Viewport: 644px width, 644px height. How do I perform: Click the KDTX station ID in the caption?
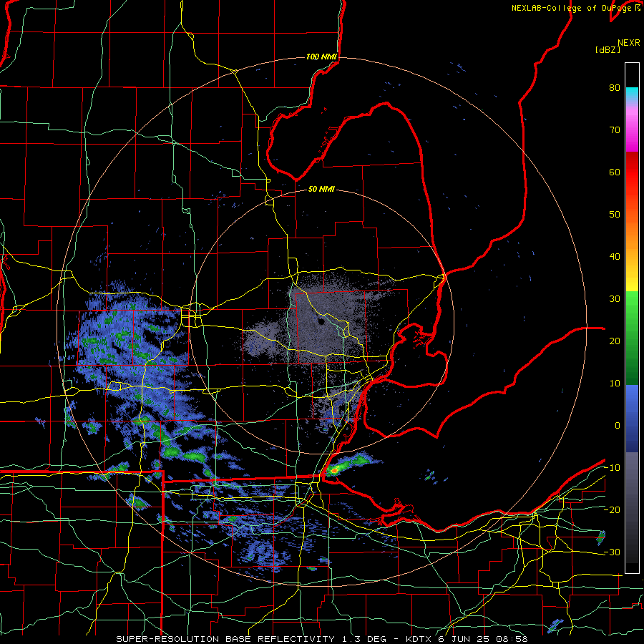(420, 639)
